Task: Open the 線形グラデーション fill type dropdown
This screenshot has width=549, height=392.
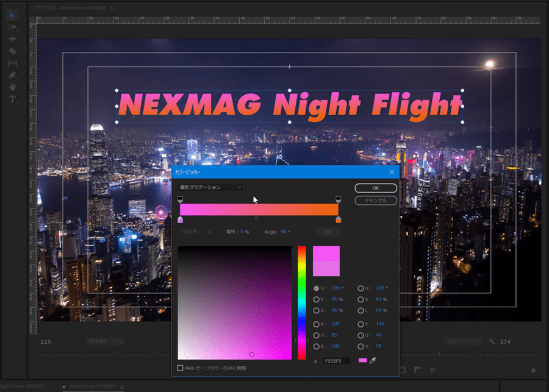Action: tap(210, 187)
